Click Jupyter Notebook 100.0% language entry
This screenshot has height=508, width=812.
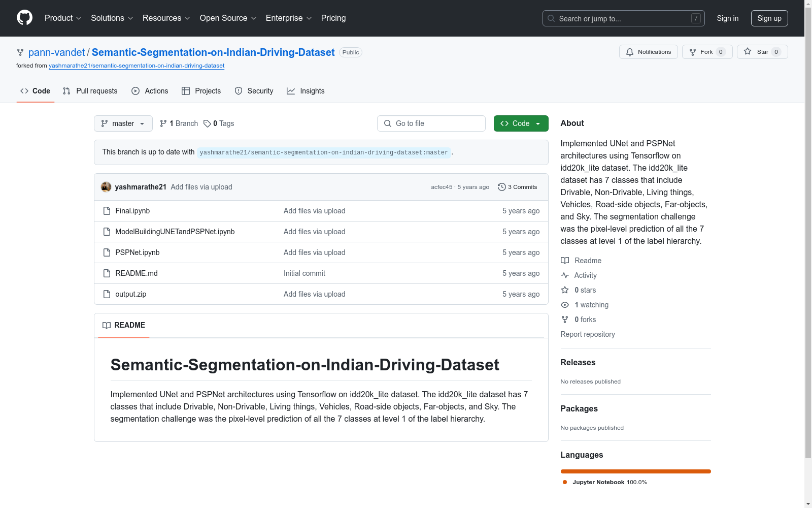click(604, 482)
